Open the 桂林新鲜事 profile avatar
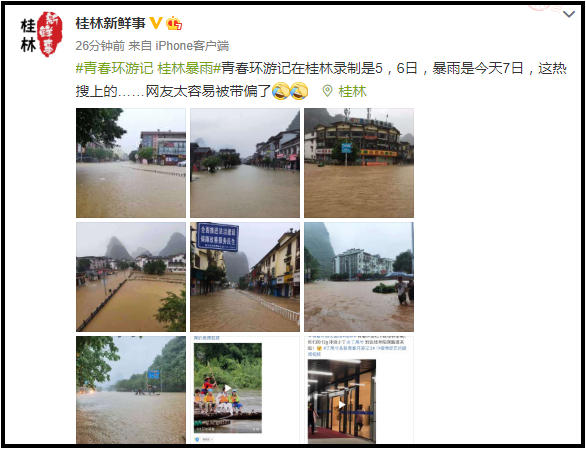The height and width of the screenshot is (449, 586). pos(41,34)
